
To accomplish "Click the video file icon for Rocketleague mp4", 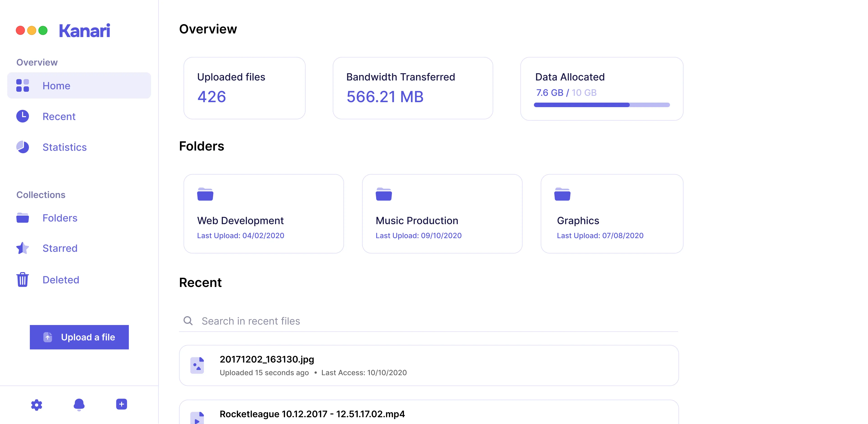I will (x=197, y=418).
